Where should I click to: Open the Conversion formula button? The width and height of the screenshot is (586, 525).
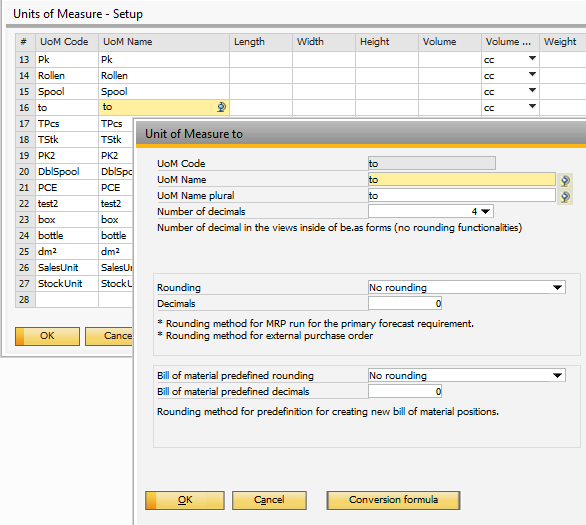click(x=393, y=500)
